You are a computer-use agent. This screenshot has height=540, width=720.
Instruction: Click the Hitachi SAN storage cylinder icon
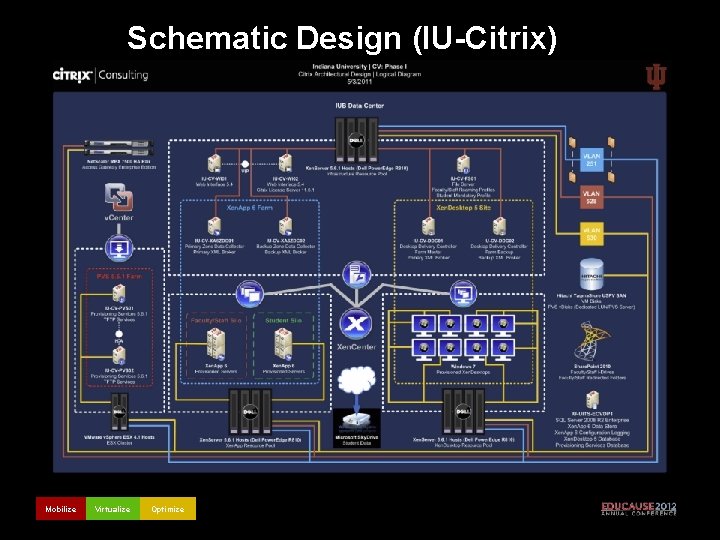click(591, 275)
